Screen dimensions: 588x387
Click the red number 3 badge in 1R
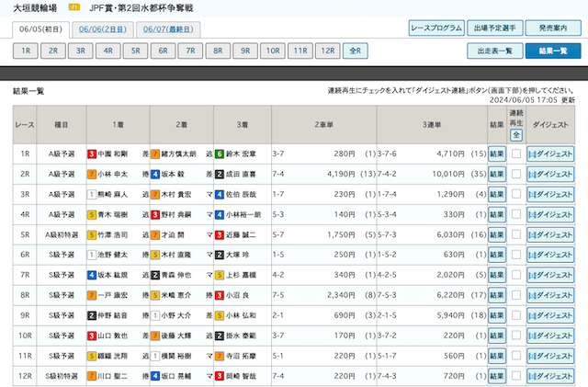92,154
